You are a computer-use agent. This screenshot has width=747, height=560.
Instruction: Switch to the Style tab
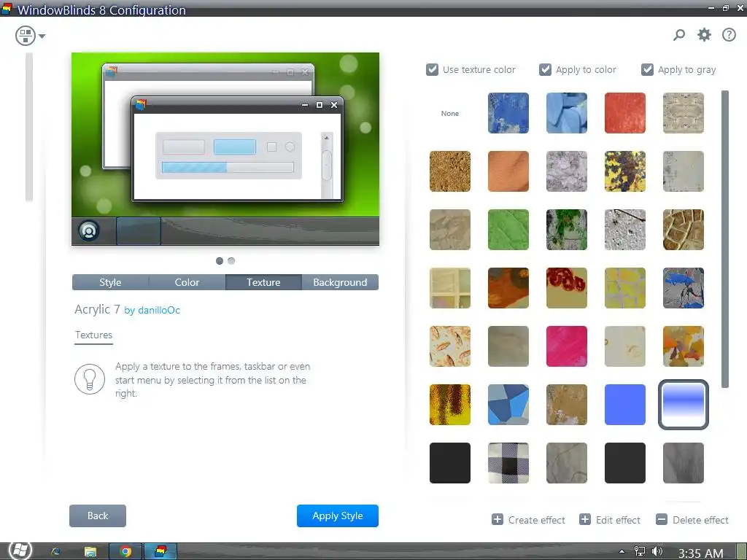tap(111, 282)
